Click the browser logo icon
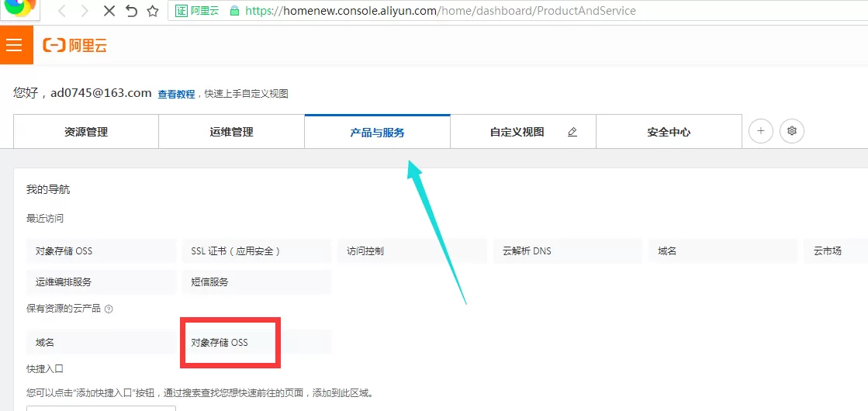 click(x=19, y=8)
